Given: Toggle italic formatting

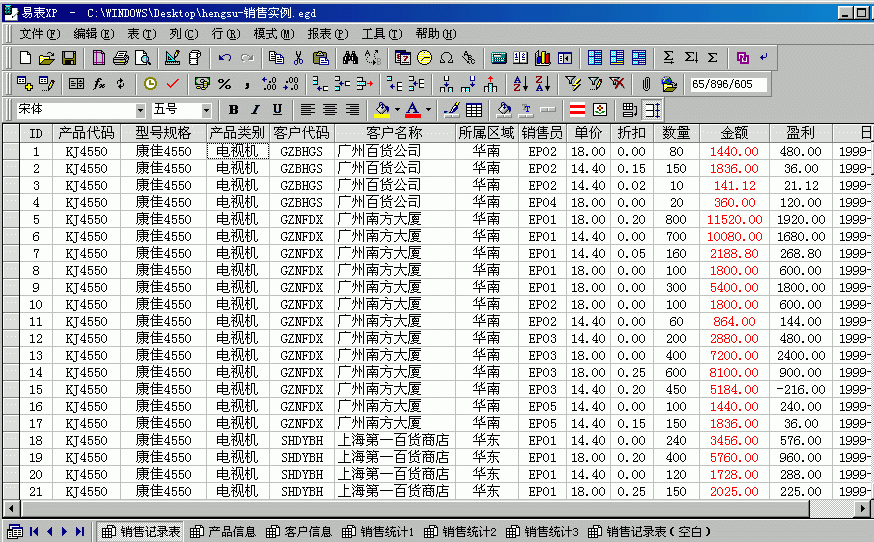Looking at the screenshot, I should click(x=255, y=110).
